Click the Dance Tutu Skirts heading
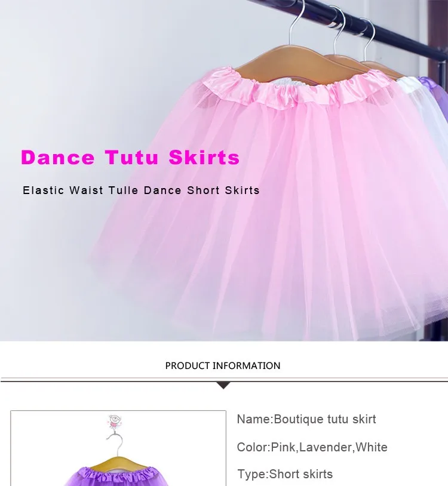 [130, 158]
